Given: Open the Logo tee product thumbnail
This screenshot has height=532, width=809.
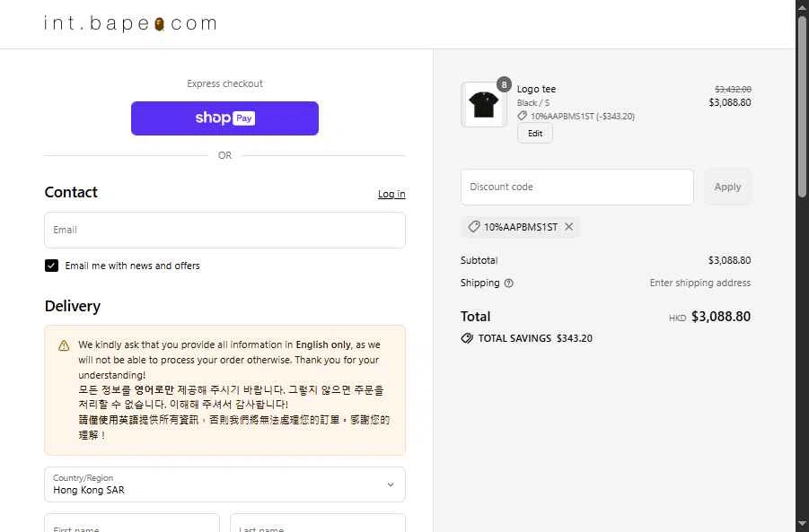Looking at the screenshot, I should [x=483, y=105].
